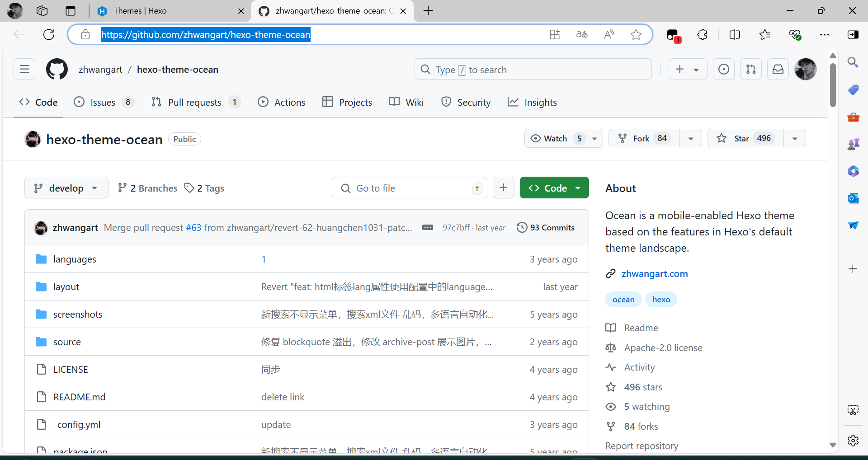The height and width of the screenshot is (460, 868).
Task: Open the sidebar screenshot capture icon
Action: tap(853, 410)
